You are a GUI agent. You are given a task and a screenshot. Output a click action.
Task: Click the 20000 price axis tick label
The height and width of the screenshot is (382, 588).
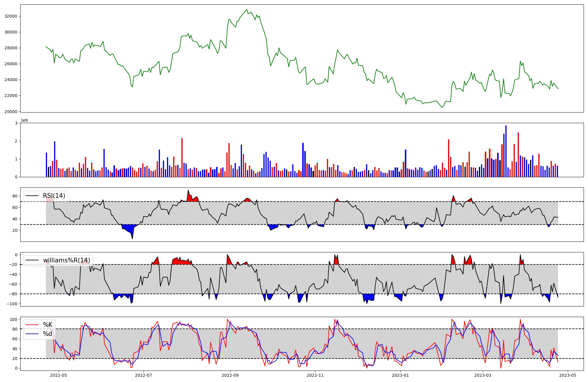[x=11, y=111]
